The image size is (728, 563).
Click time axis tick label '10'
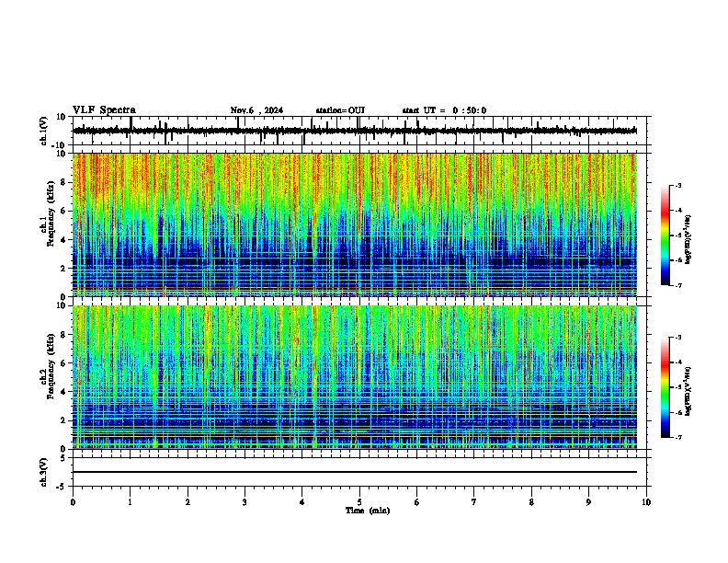coord(646,502)
